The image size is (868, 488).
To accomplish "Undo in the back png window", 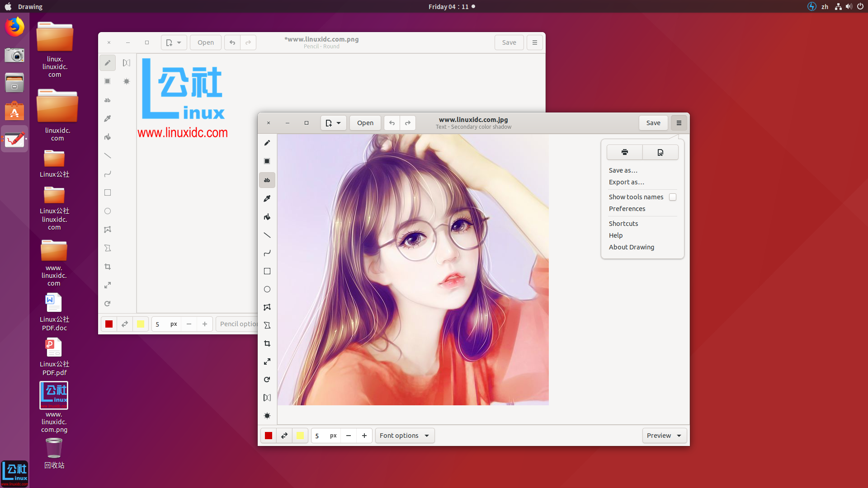I will pyautogui.click(x=232, y=42).
